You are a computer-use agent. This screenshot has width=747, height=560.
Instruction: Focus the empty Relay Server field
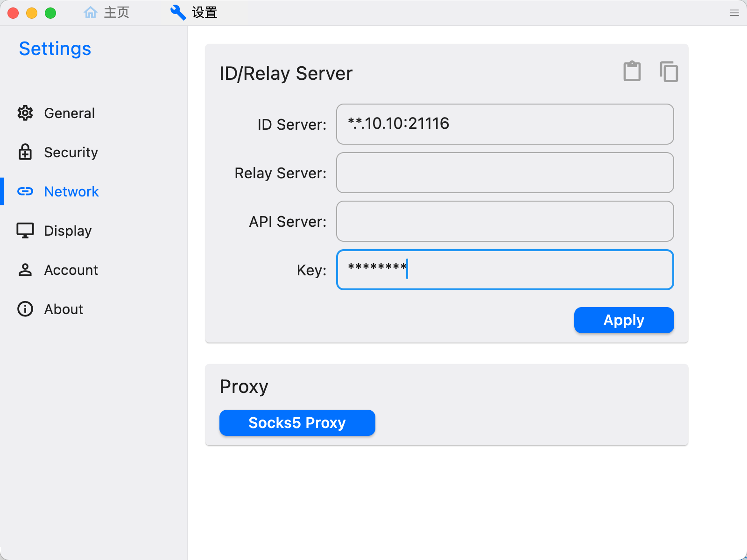pos(504,173)
